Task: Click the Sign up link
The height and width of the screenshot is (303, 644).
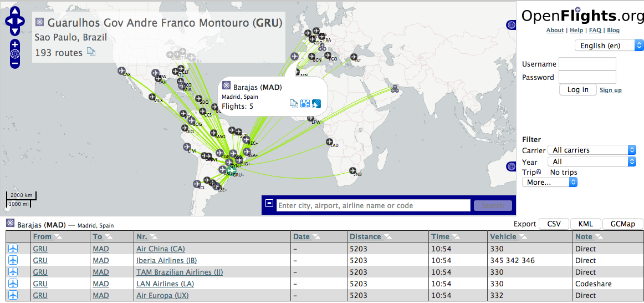Action: 611,90
